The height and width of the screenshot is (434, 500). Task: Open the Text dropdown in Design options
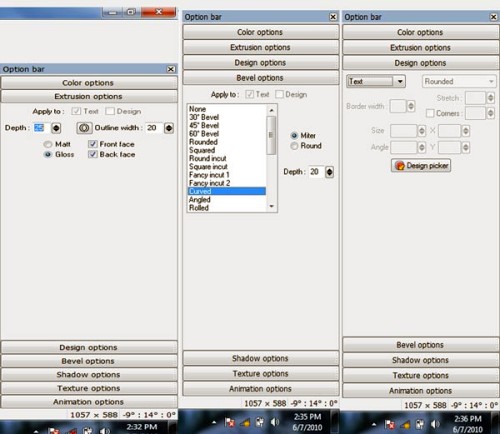pyautogui.click(x=376, y=81)
